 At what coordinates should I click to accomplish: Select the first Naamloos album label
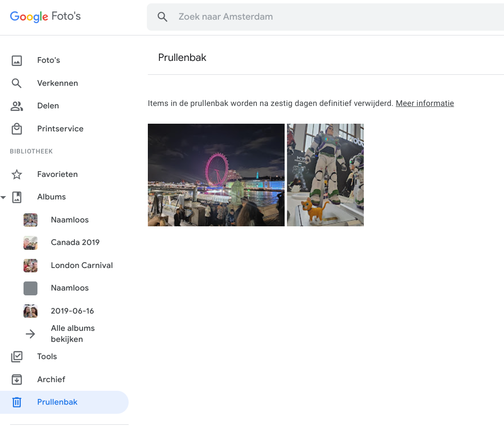pos(70,220)
